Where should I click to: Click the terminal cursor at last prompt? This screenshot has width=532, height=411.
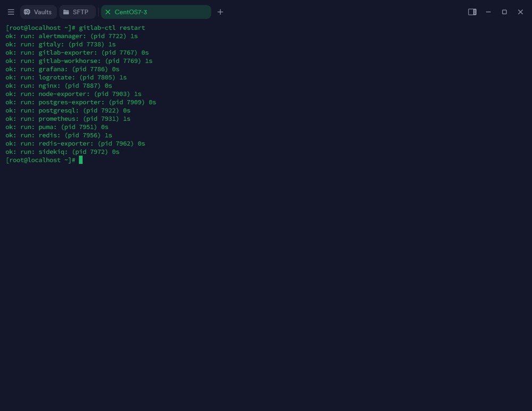tap(81, 160)
